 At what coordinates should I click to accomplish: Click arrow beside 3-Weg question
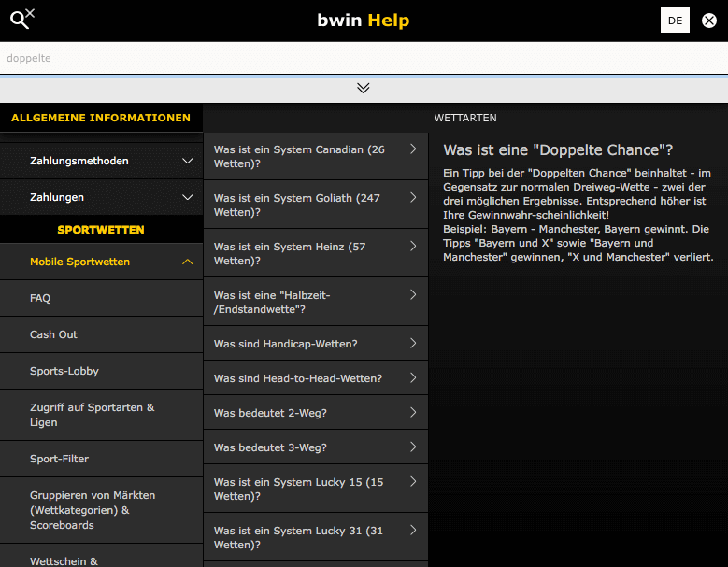coord(413,447)
